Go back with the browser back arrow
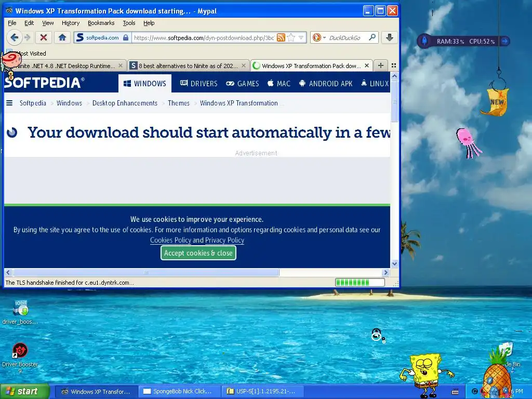532x399 pixels. click(14, 37)
